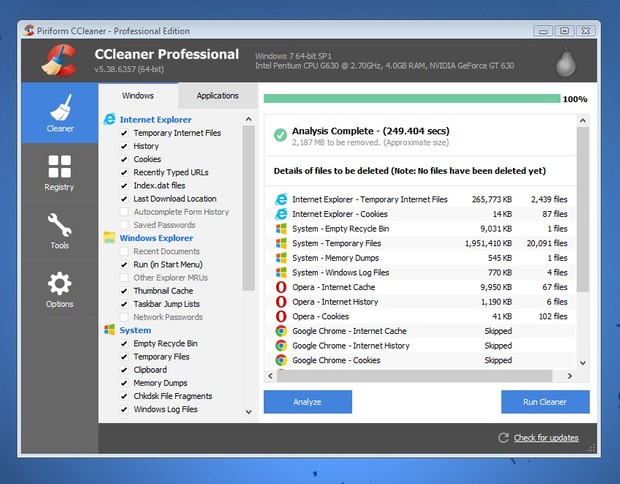Click results horizontal scroll left arrow
This screenshot has height=484, width=620.
[270, 376]
